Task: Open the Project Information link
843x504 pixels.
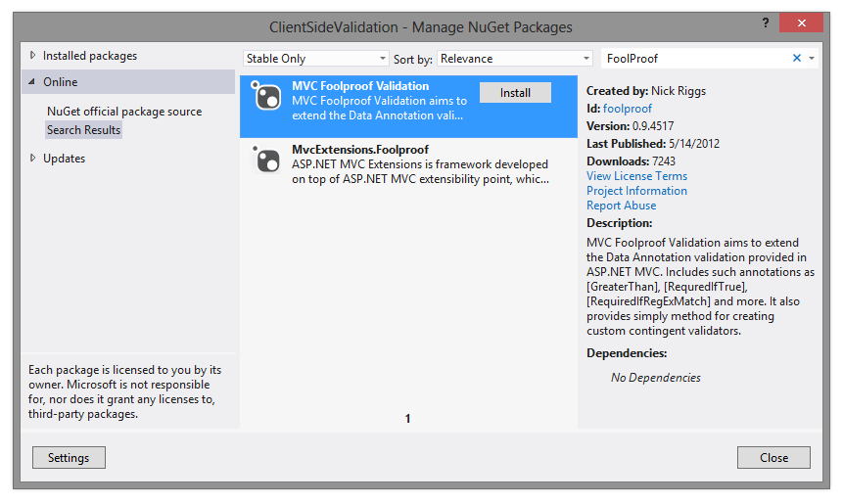Action: tap(636, 191)
